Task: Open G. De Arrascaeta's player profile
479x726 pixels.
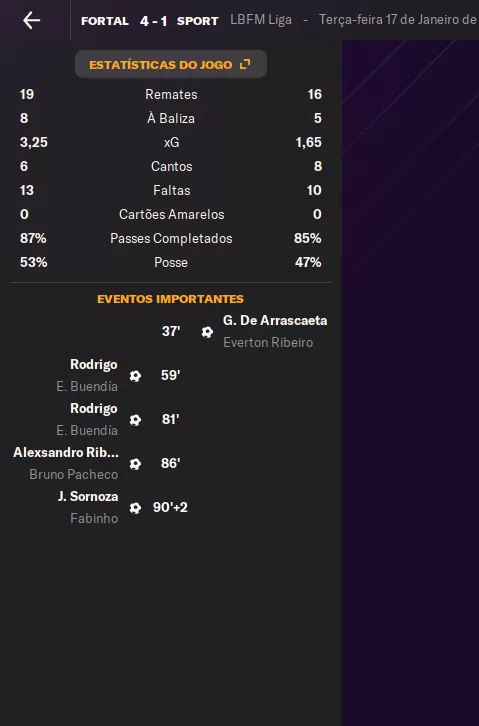Action: (x=275, y=320)
